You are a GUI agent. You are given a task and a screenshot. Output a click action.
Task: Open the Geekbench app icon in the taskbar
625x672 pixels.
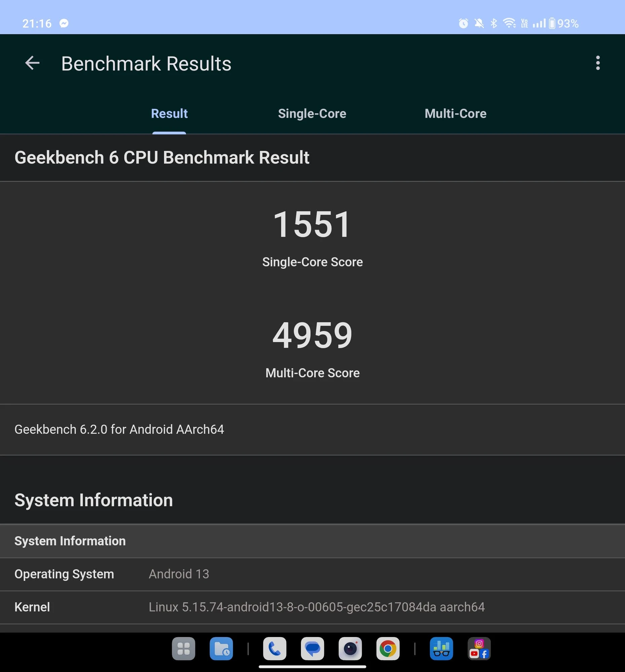(x=441, y=649)
